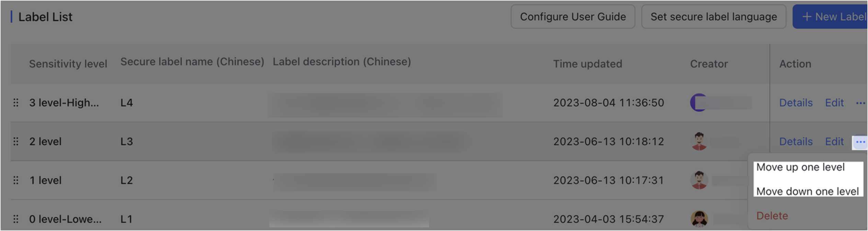868x231 pixels.
Task: Open the more actions menu for the L4 row
Action: pyautogui.click(x=861, y=102)
